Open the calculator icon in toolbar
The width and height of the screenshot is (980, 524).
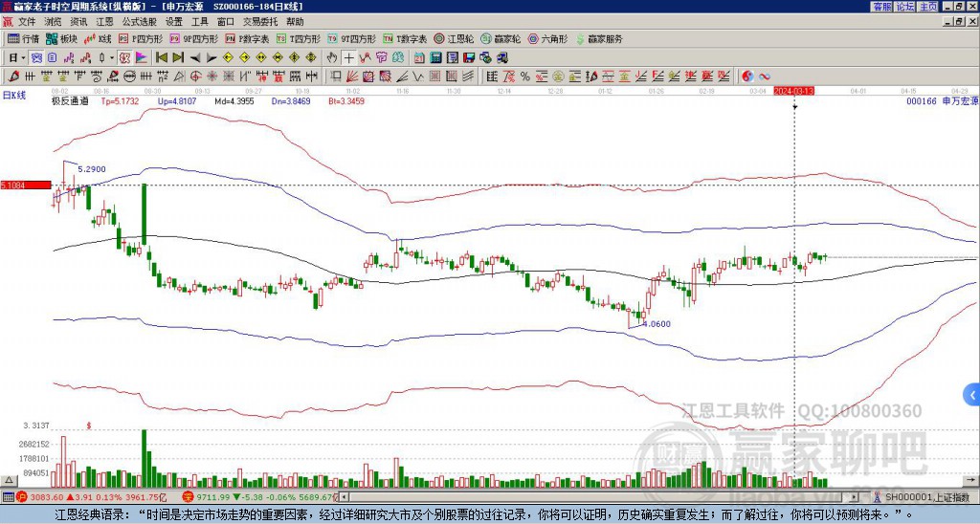(x=435, y=58)
